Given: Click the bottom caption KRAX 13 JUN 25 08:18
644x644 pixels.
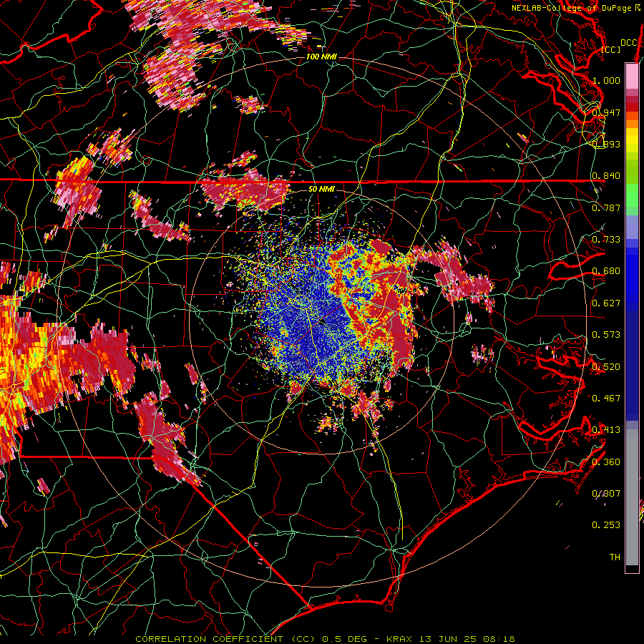Looking at the screenshot, I should pyautogui.click(x=451, y=639).
